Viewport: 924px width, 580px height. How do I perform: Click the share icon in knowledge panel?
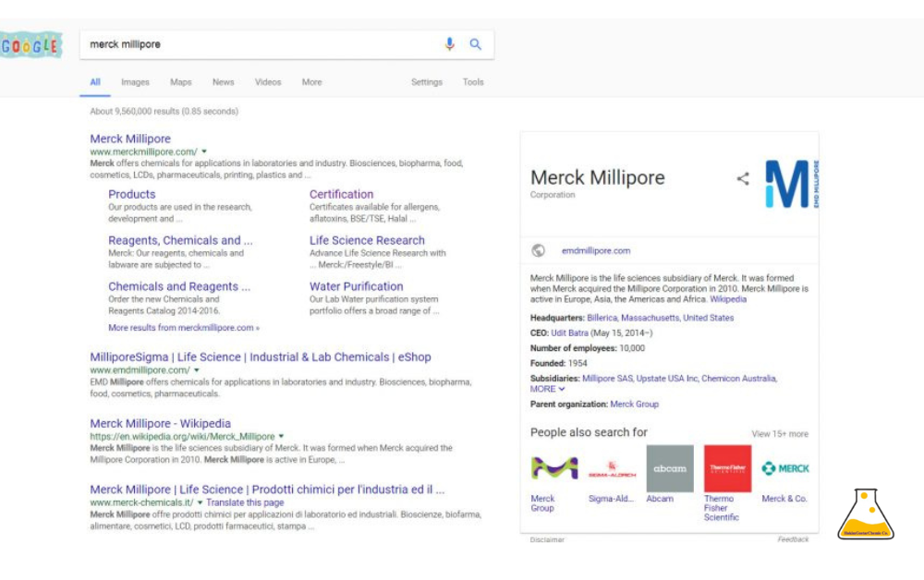click(x=743, y=178)
